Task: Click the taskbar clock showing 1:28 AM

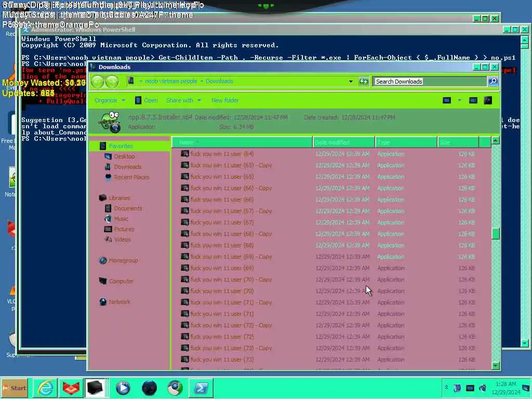Action: (506, 388)
